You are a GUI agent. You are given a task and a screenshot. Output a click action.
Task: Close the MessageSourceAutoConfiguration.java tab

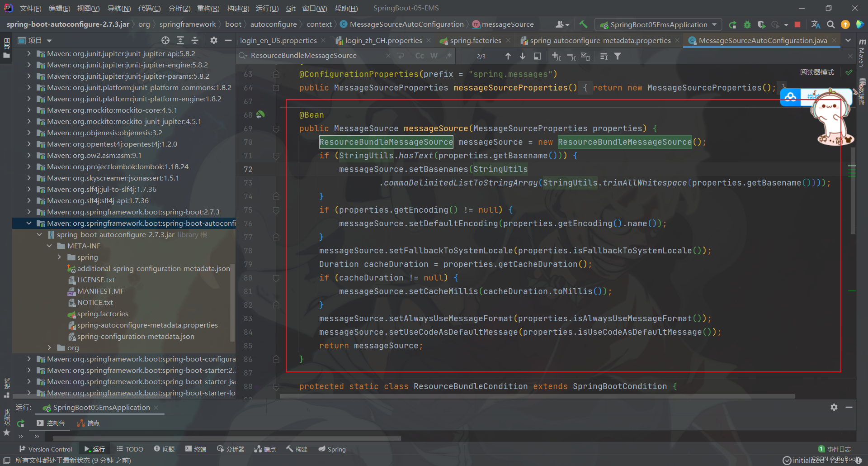834,40
